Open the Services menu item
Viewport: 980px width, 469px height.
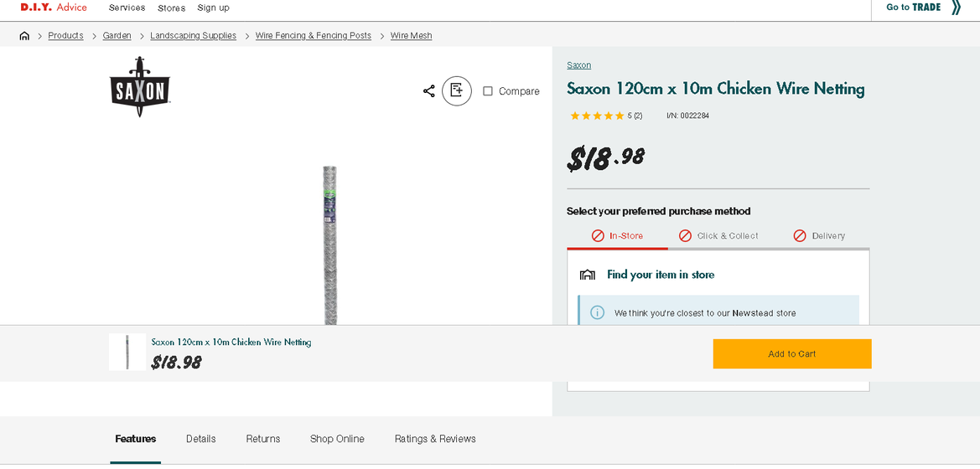pyautogui.click(x=127, y=8)
